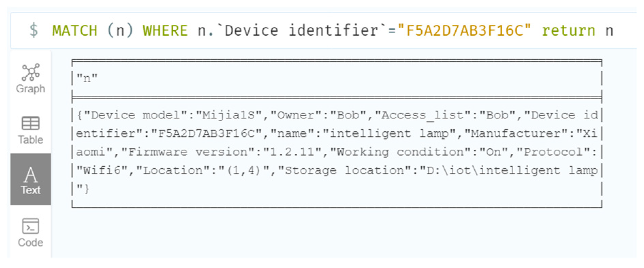Click the network-nodes Graph view icon

[x=31, y=72]
